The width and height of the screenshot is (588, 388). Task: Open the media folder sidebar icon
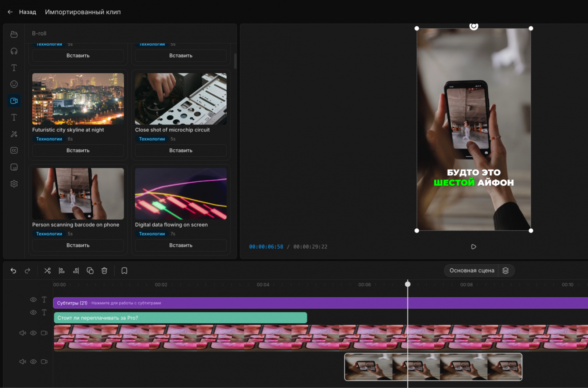pos(14,34)
